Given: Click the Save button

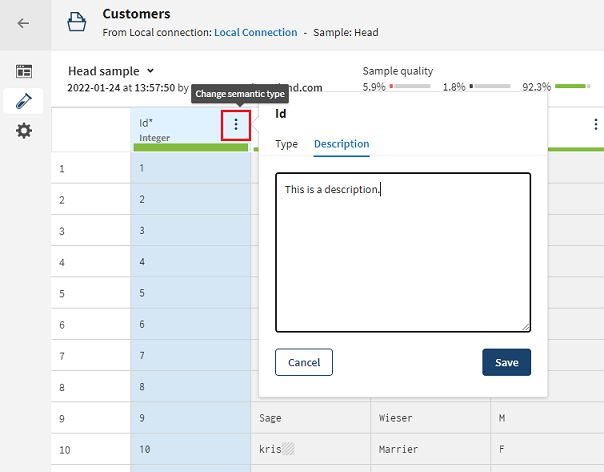Looking at the screenshot, I should click(506, 362).
